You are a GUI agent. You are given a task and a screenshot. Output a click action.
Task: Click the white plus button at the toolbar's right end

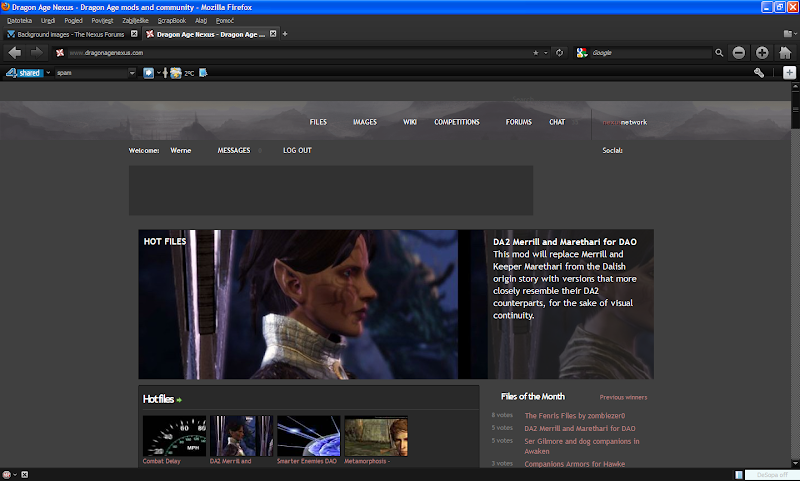pyautogui.click(x=789, y=73)
